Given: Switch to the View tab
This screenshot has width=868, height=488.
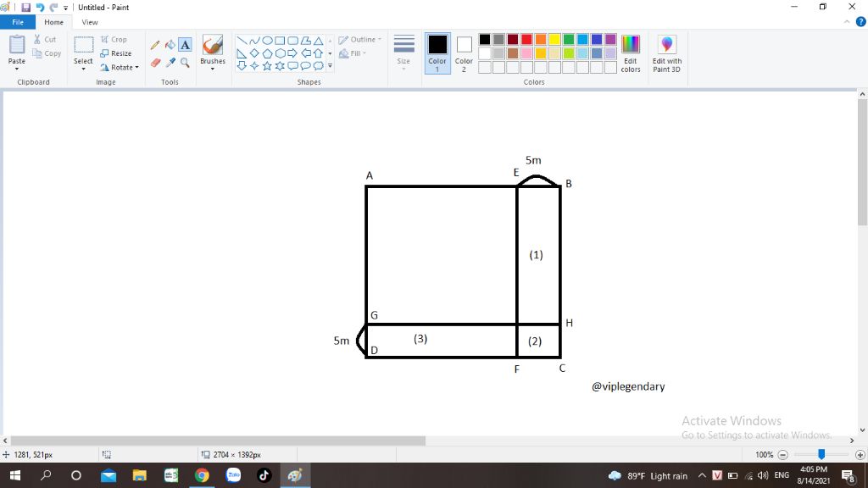Looking at the screenshot, I should 90,22.
